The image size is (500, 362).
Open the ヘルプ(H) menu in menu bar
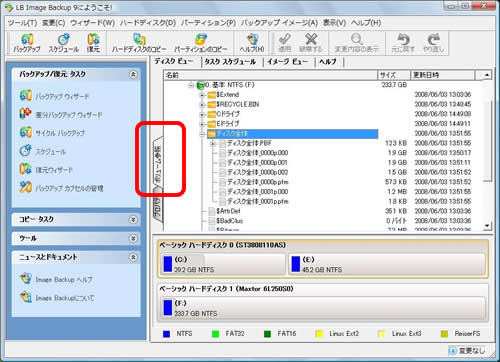click(366, 23)
